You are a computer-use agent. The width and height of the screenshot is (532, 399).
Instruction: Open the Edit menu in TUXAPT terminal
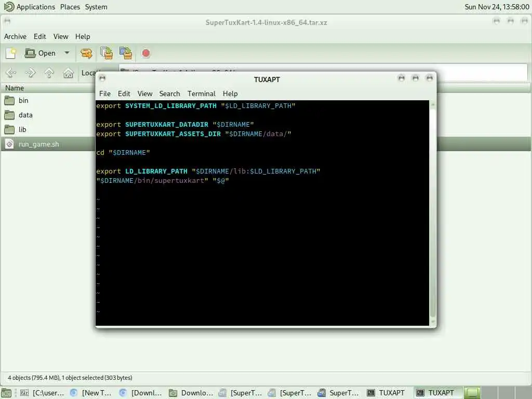tap(124, 94)
